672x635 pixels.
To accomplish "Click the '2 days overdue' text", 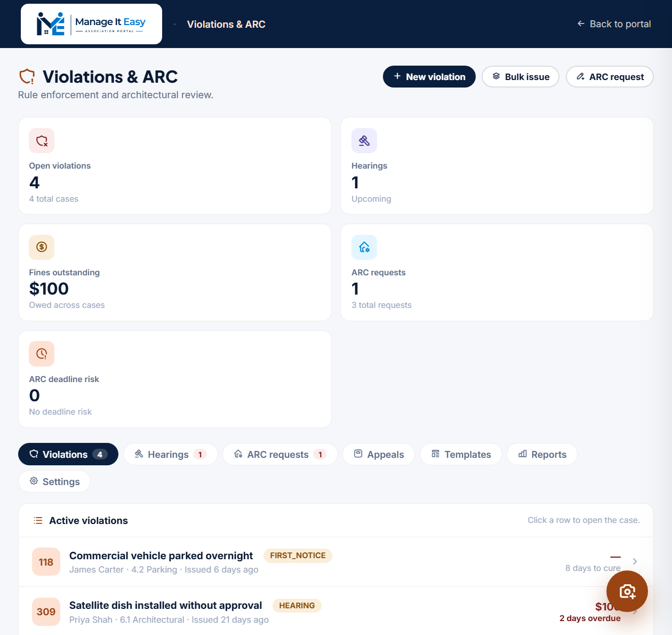I will 590,618.
